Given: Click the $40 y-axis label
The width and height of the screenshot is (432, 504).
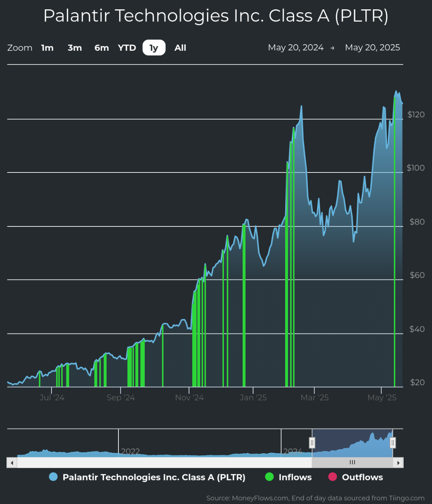Looking at the screenshot, I should 417,329.
